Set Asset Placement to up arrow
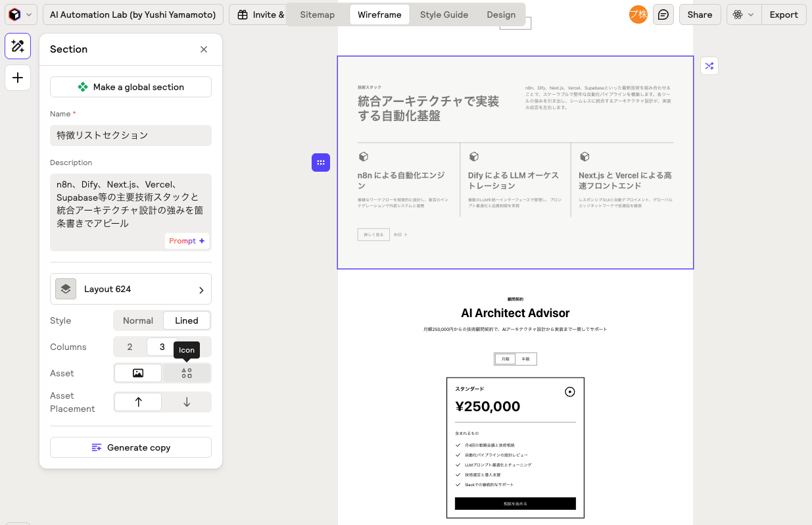The width and height of the screenshot is (812, 525). click(x=138, y=402)
